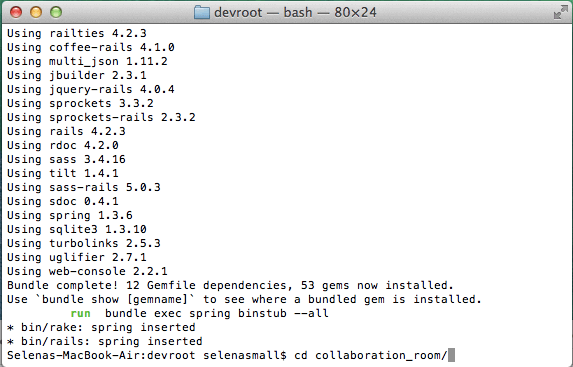Viewport: 573px width, 367px height.
Task: Click the devroot folder icon in title
Action: pyautogui.click(x=201, y=12)
